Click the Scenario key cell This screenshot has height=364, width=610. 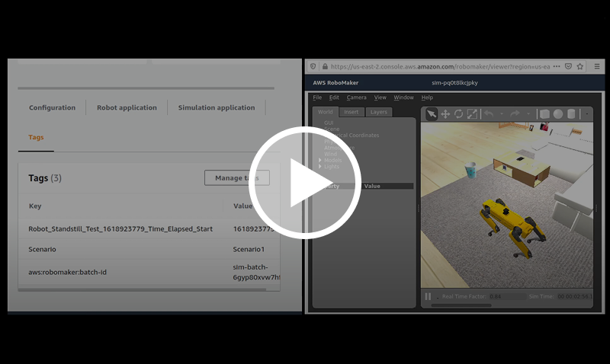pos(42,249)
